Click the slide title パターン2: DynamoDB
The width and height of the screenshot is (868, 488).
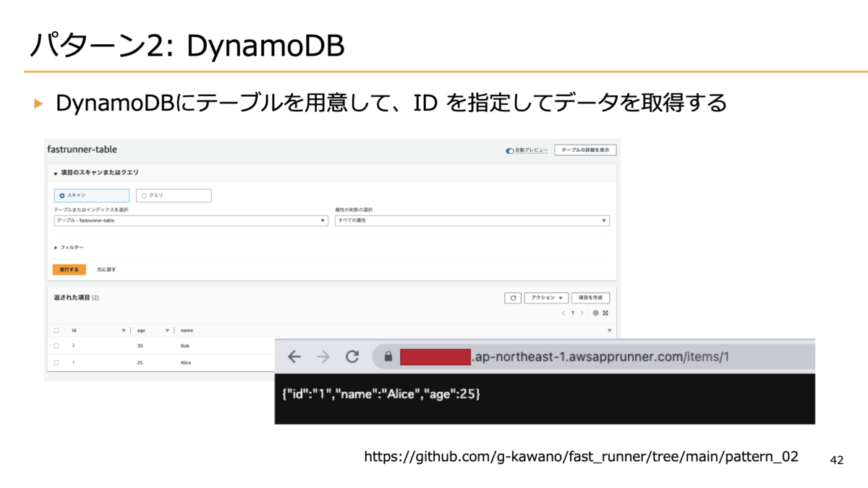(187, 45)
